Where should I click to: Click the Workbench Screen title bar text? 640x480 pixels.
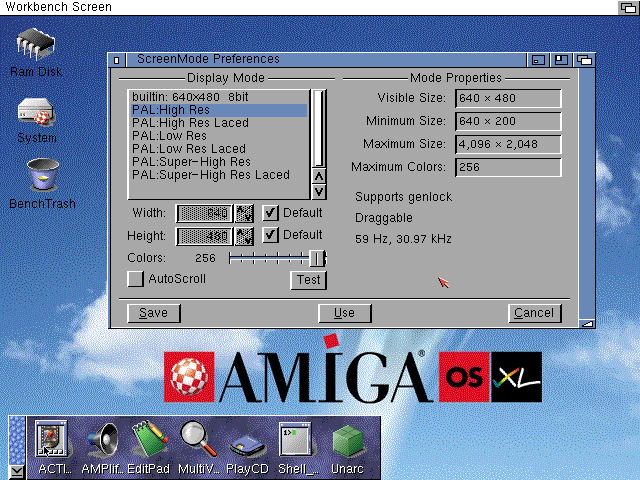[58, 7]
